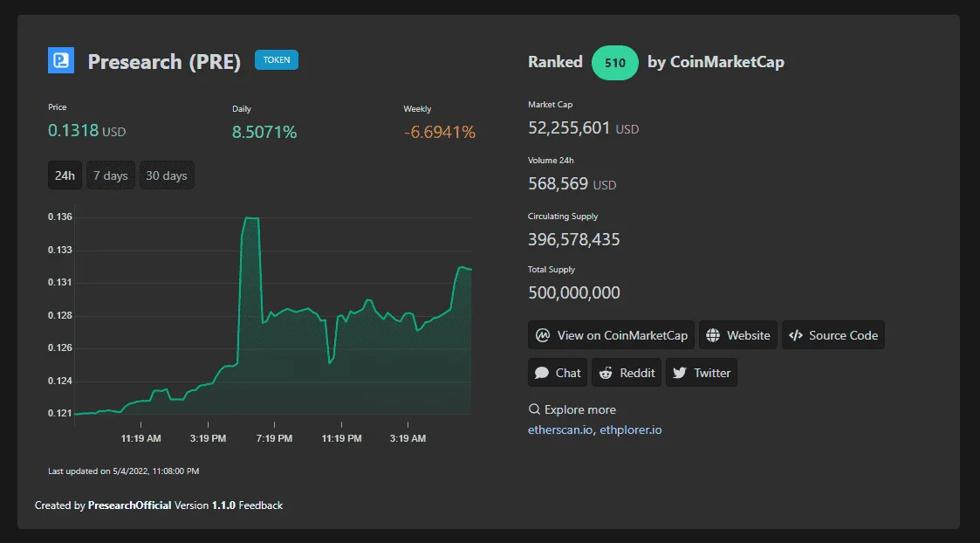This screenshot has width=980, height=543.
Task: Click the -6.6941% weekly change value
Action: click(x=439, y=132)
